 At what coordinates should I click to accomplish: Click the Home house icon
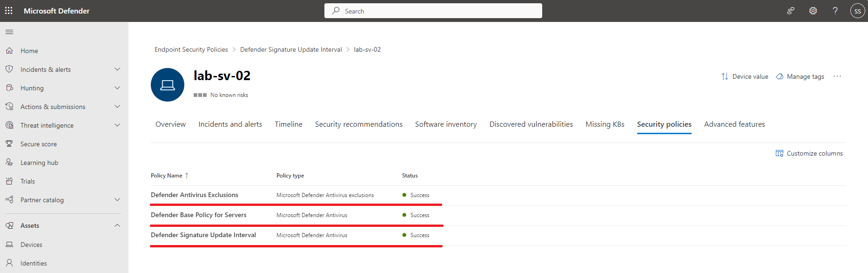pos(9,50)
